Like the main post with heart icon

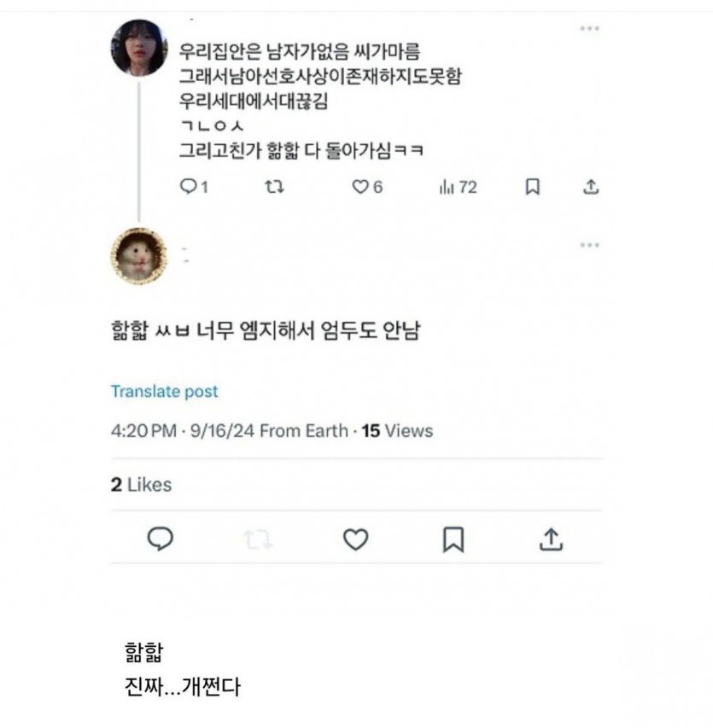click(x=355, y=539)
